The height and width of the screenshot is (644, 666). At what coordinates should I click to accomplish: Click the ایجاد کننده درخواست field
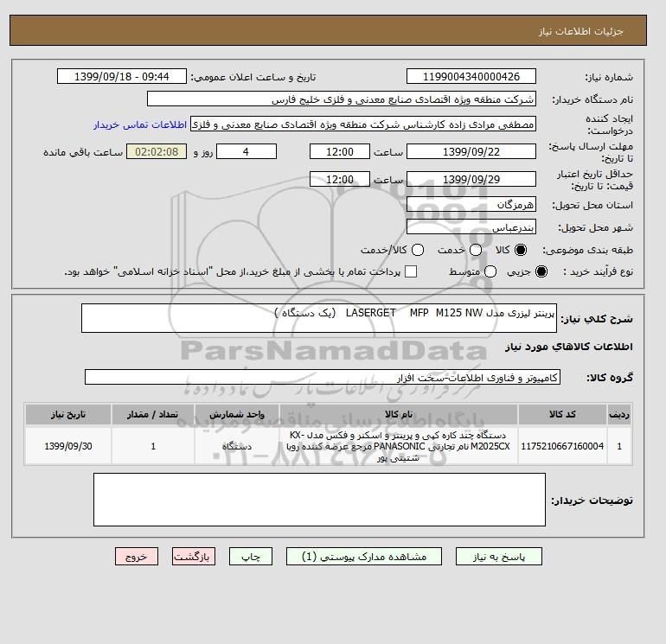pos(363,124)
